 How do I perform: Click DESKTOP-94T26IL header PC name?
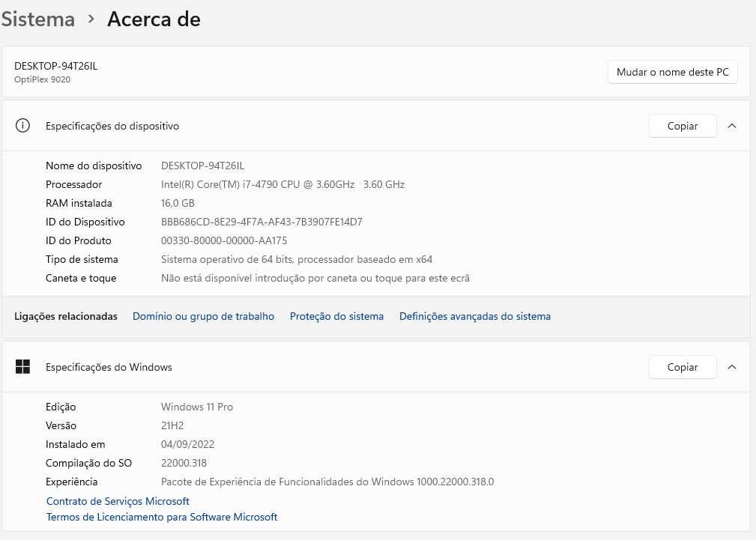click(x=56, y=66)
